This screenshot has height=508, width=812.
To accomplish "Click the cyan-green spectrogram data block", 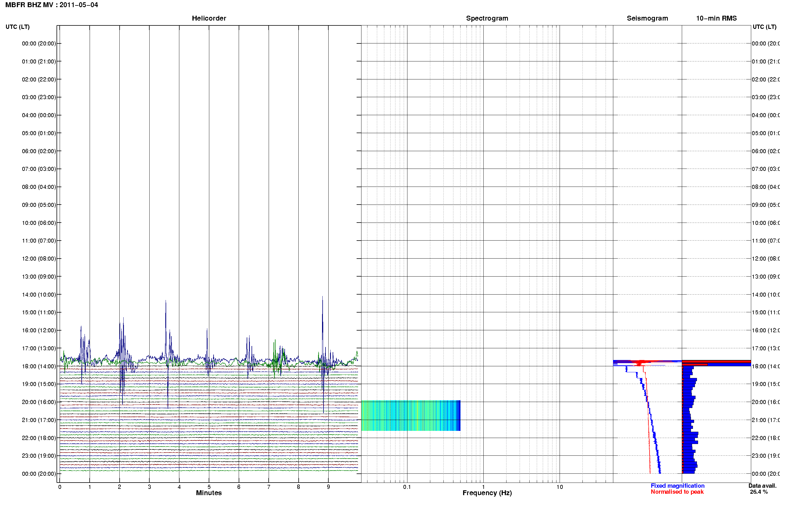I will [x=411, y=416].
